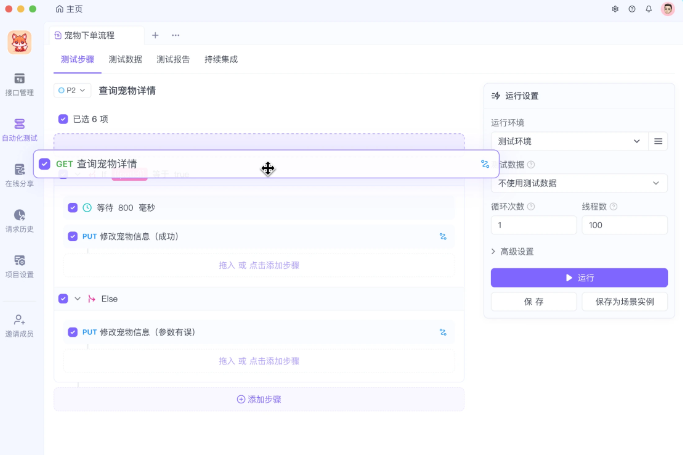Open the 测试环境 environment dropdown
Image resolution: width=683 pixels, height=455 pixels.
click(x=568, y=142)
